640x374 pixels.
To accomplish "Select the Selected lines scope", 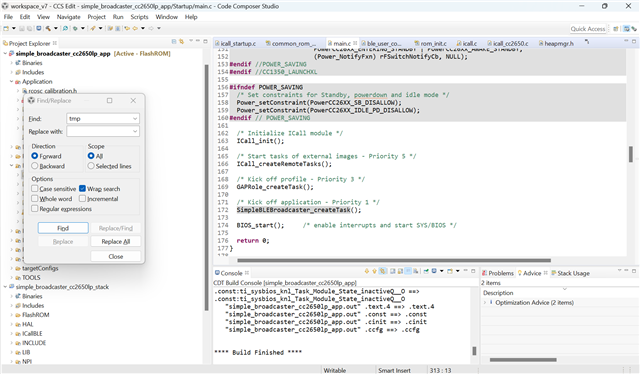I will click(x=91, y=166).
